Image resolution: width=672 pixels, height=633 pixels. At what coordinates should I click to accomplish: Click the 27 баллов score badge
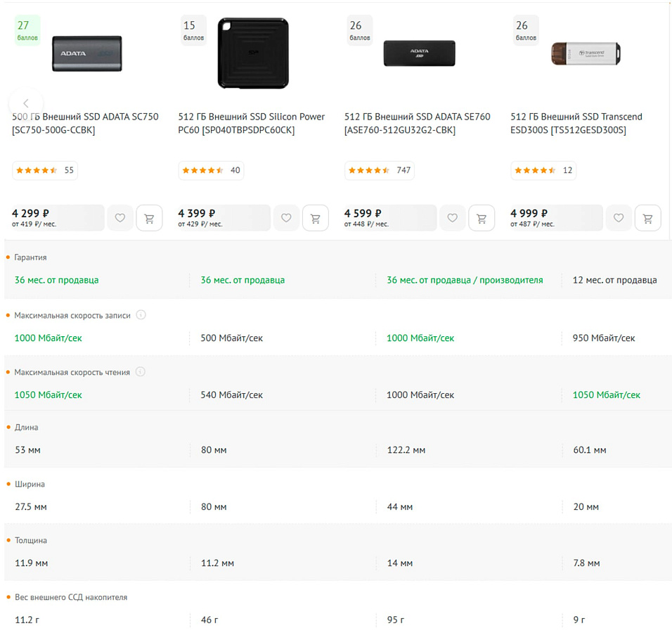[27, 30]
